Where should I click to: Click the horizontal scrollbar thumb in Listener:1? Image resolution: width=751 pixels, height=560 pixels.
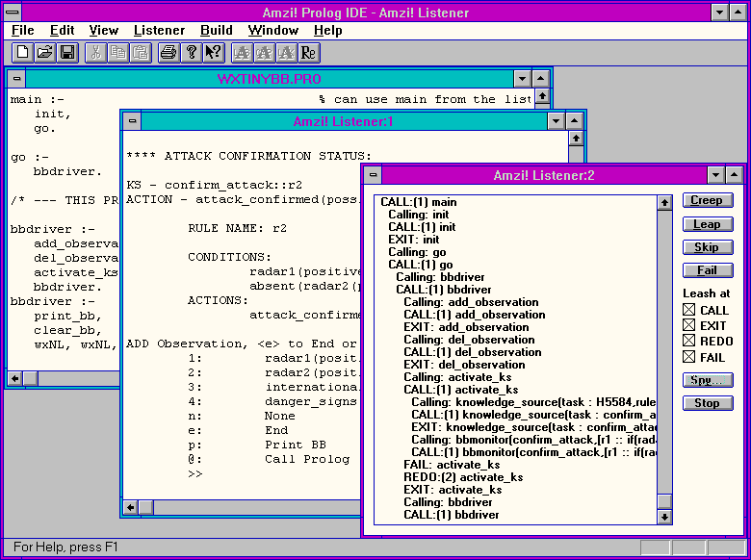click(145, 507)
